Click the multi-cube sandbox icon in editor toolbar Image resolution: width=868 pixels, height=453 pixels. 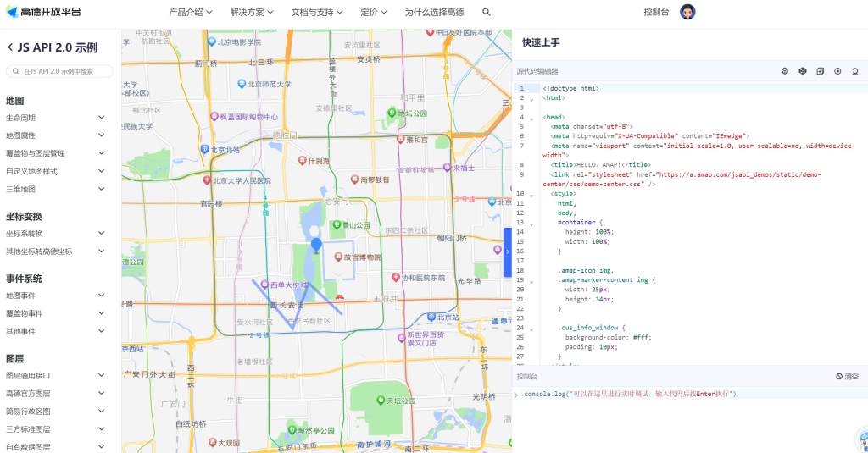pos(802,71)
